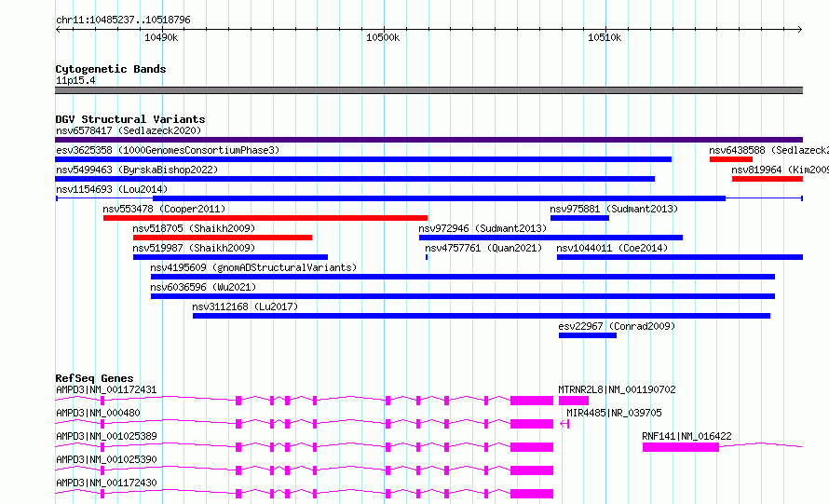829x504 pixels.
Task: Click the nsv3112168 (Lu2017) label
Action: (x=245, y=306)
